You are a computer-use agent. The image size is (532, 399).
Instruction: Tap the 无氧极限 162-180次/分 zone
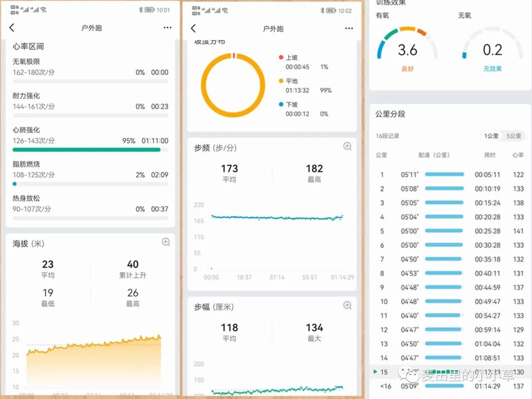pos(90,70)
